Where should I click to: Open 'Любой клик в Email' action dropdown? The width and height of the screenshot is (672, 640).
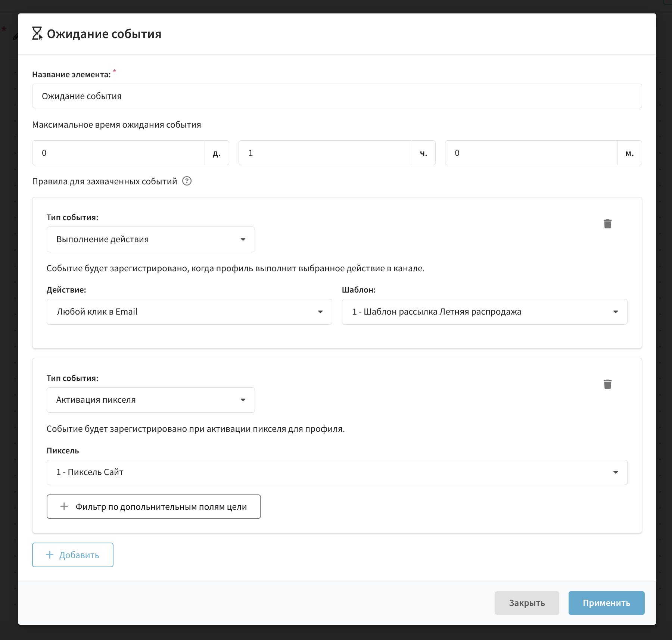click(189, 312)
